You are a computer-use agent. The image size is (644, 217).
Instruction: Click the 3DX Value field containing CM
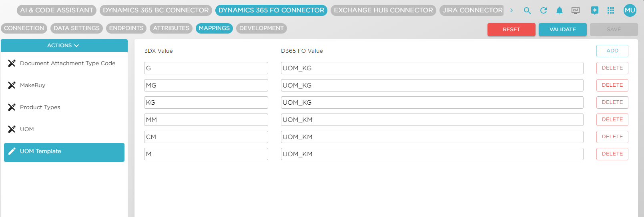(206, 137)
